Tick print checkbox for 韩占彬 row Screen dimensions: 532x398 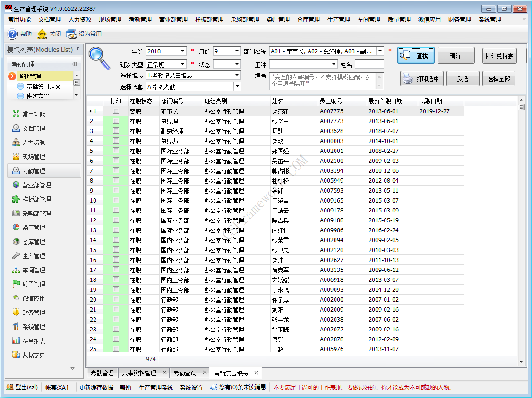click(116, 170)
